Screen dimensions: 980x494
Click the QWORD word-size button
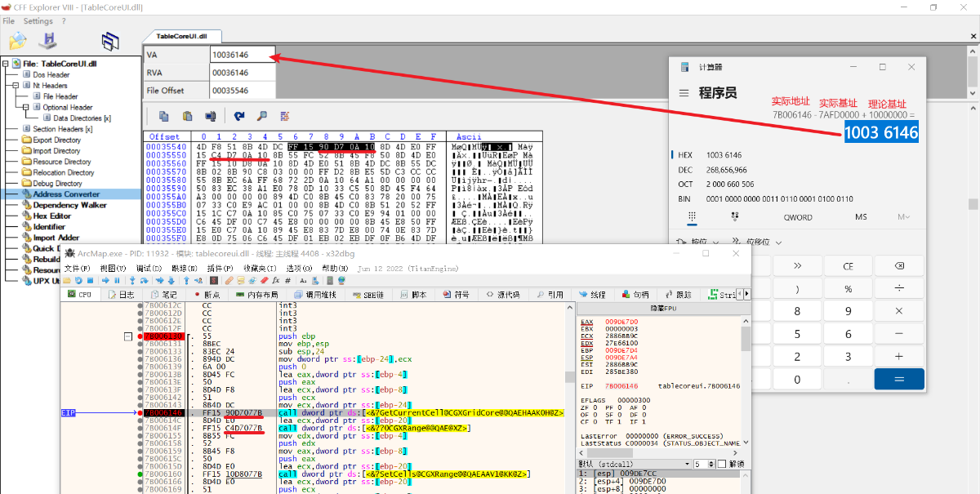click(798, 217)
